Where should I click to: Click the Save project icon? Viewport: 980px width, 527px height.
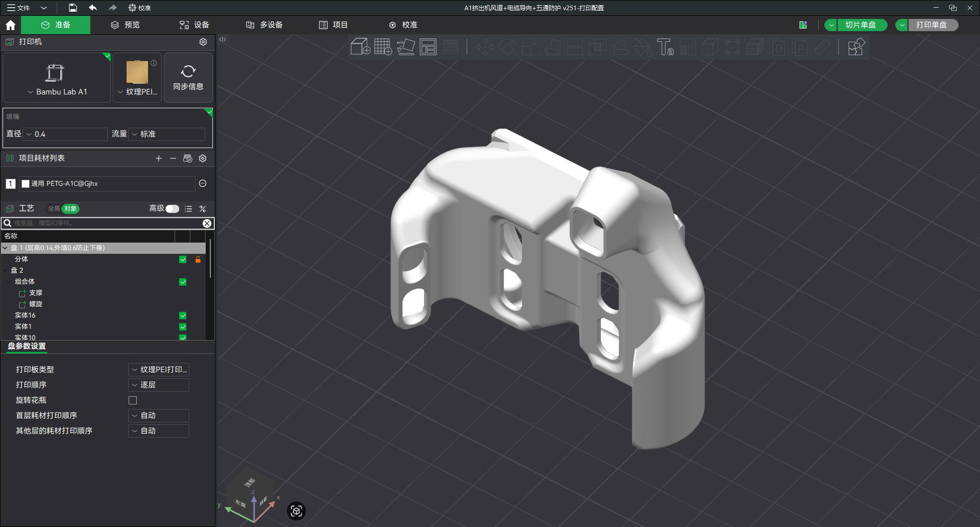pos(73,8)
